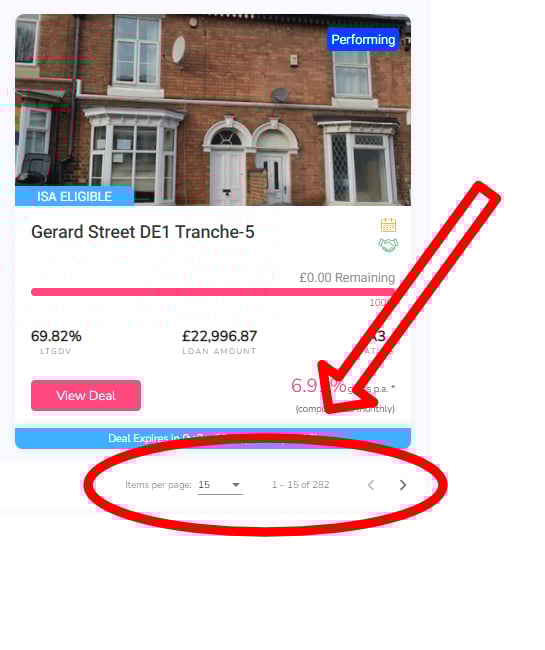The width and height of the screenshot is (545, 650).
Task: Click the 1 – 15 of 282 range label
Action: 300,485
